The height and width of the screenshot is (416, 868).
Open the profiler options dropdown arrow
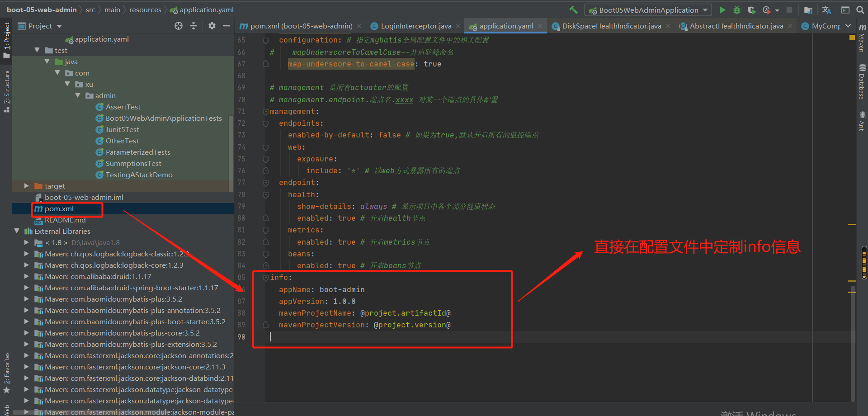click(x=777, y=10)
